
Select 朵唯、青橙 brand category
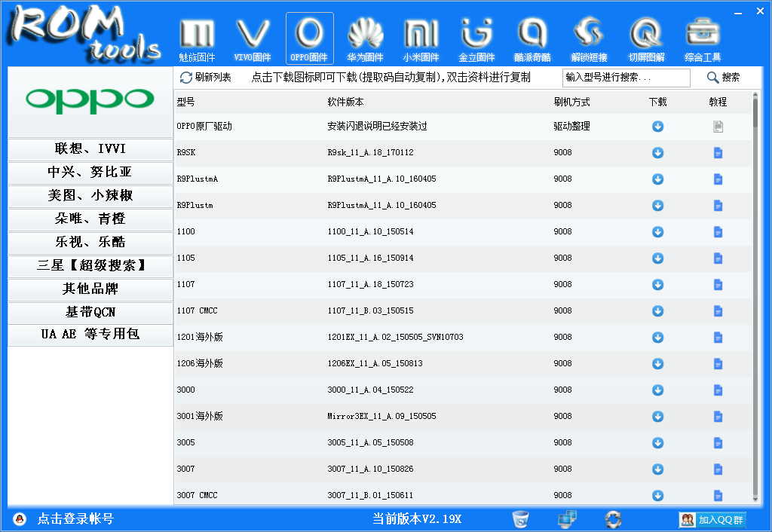tap(90, 219)
